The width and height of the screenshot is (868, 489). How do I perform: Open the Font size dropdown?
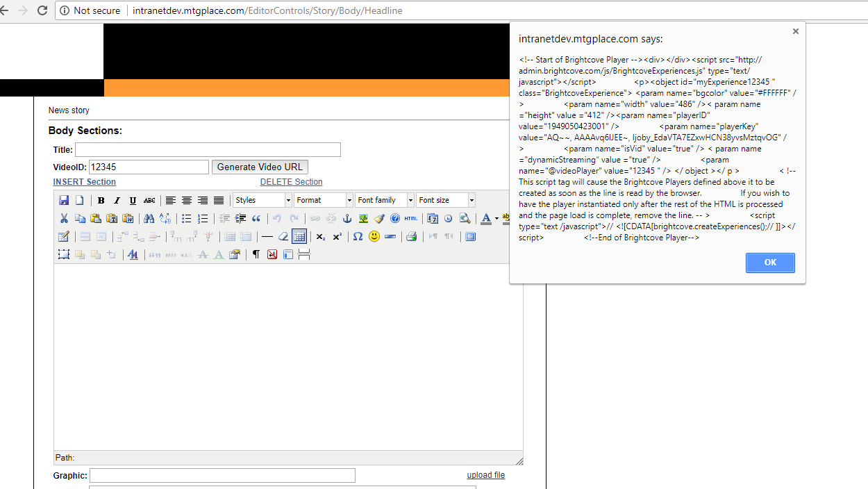pos(446,200)
